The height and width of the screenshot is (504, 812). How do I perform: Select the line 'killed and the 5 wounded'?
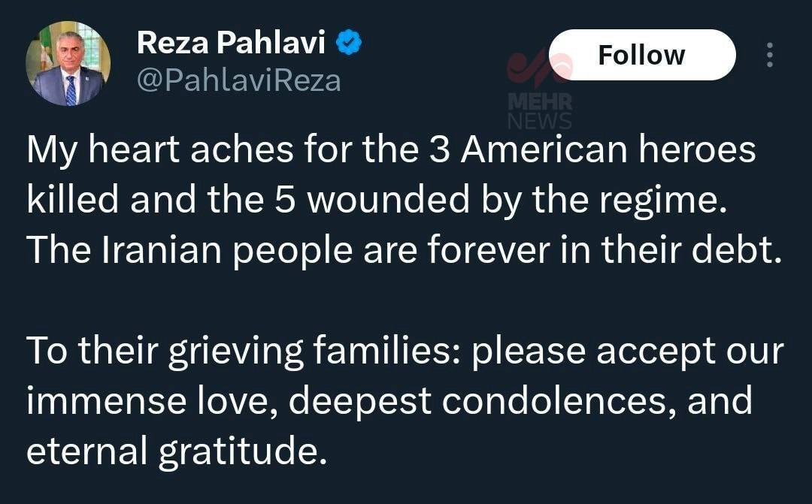pyautogui.click(x=377, y=199)
